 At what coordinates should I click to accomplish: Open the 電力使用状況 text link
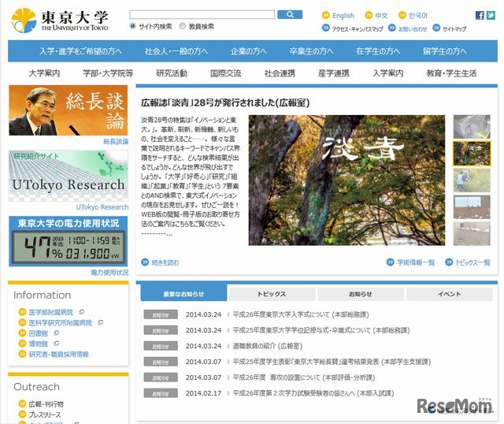coord(109,273)
